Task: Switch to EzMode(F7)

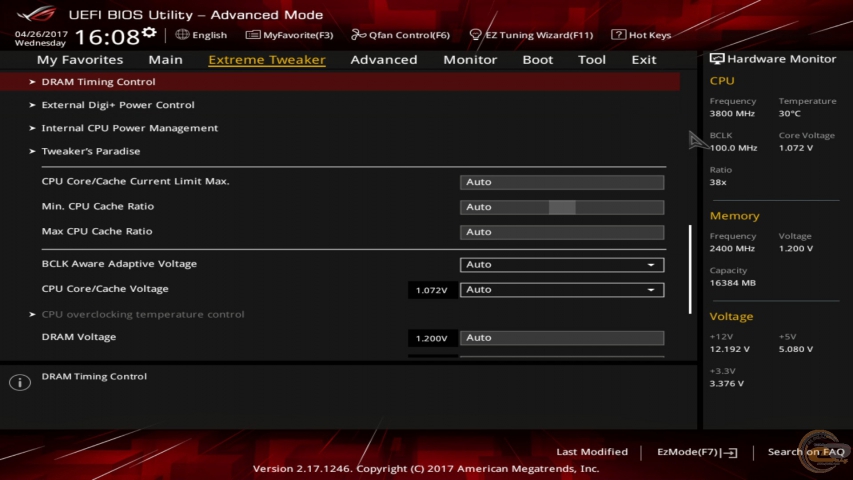Action: click(x=697, y=452)
